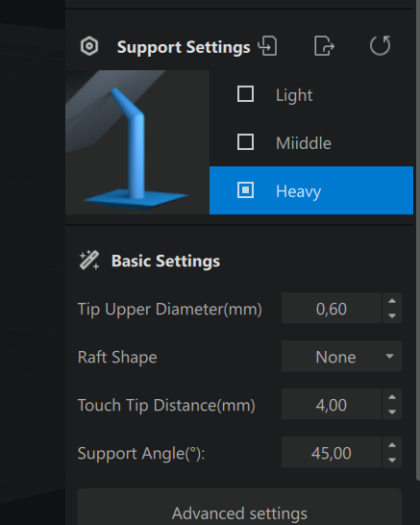Decrease Tip Upper Diameter with the down arrow
The height and width of the screenshot is (525, 420).
pos(392,315)
